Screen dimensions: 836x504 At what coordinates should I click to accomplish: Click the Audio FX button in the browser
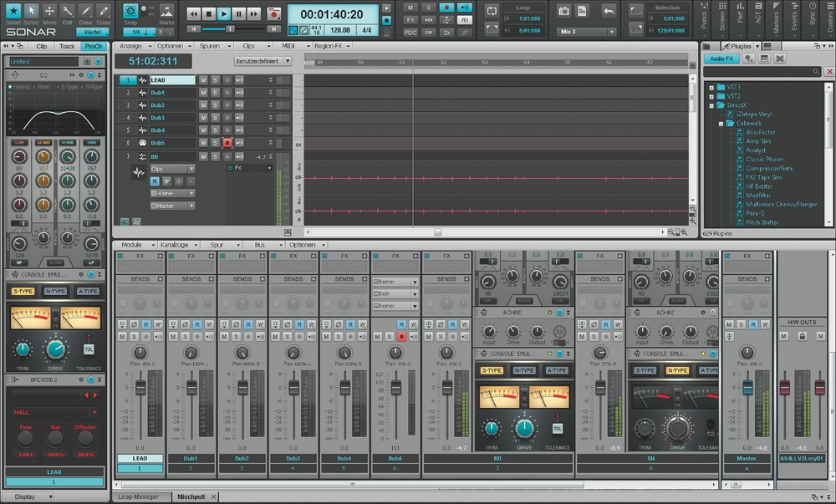coord(721,59)
